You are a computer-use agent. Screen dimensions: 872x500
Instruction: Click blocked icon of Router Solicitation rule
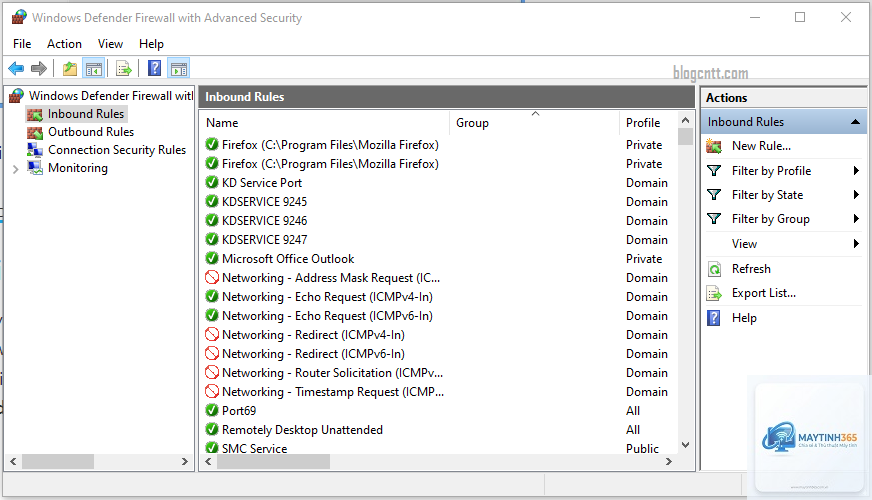click(x=212, y=372)
